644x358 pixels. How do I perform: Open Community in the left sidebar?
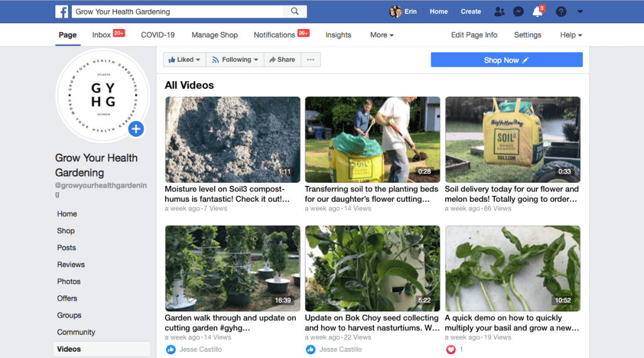pyautogui.click(x=76, y=332)
